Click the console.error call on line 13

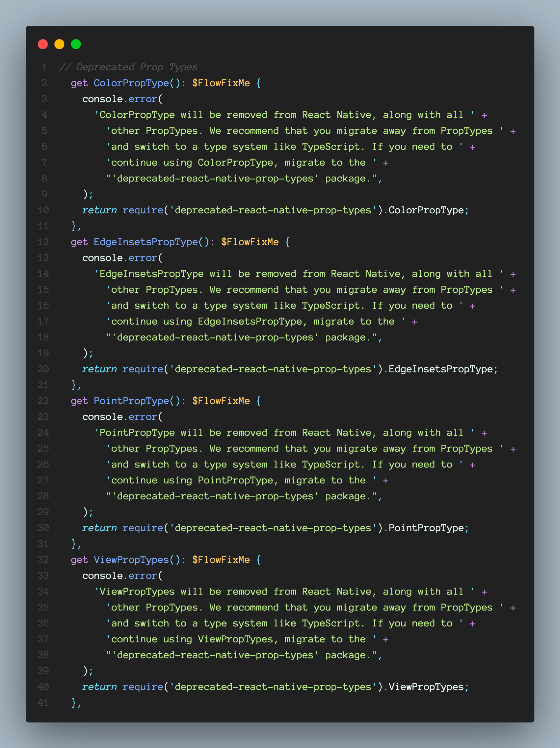[122, 258]
